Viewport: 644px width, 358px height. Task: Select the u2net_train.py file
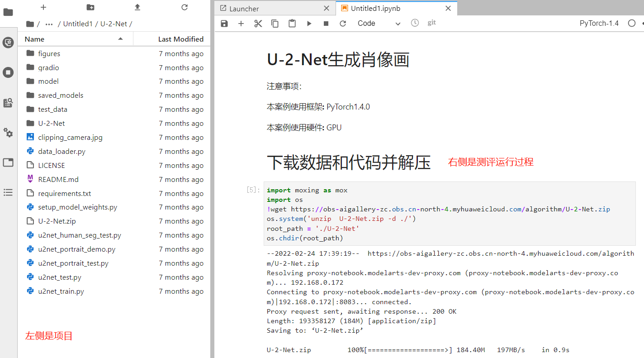pyautogui.click(x=115, y=291)
